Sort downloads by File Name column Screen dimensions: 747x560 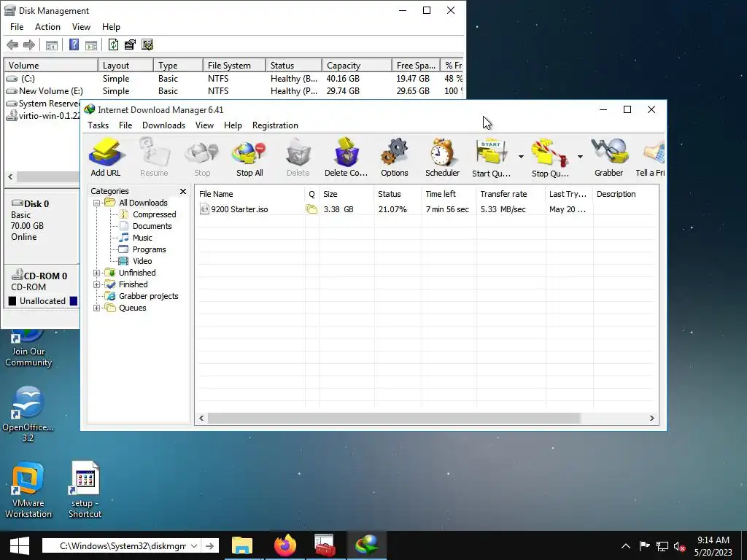pos(251,194)
